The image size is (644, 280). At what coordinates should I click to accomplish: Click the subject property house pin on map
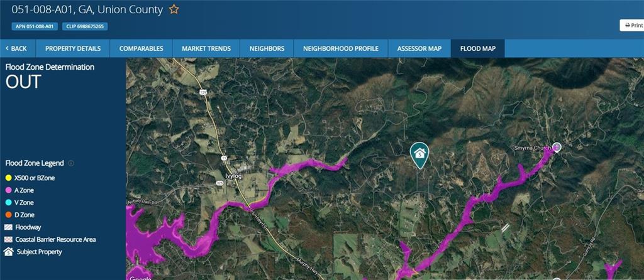click(x=419, y=155)
